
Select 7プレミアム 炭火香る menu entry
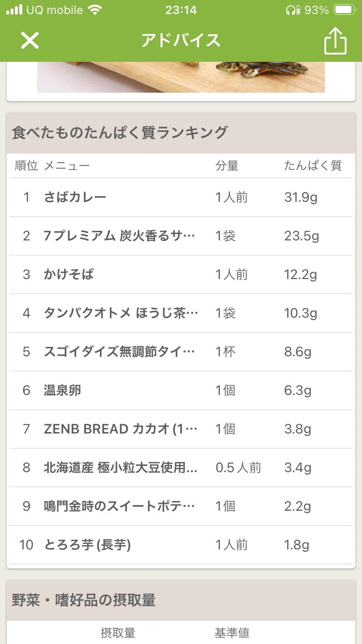(181, 236)
